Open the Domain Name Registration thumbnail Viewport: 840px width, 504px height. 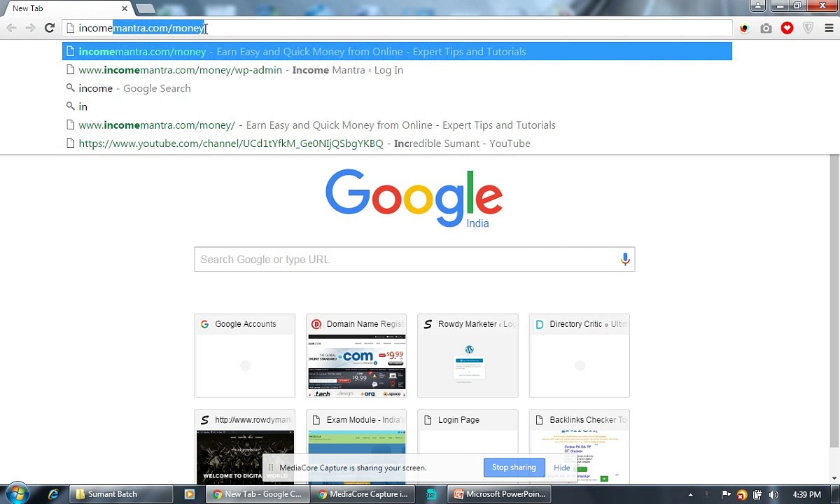click(356, 356)
